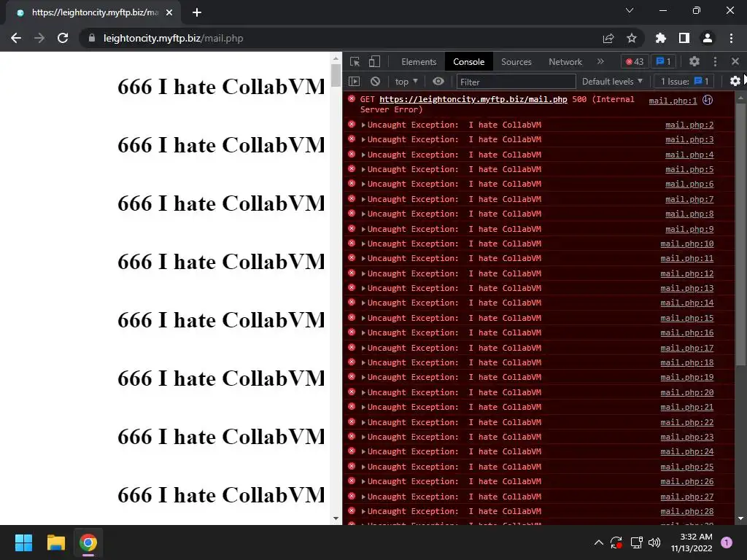Open Default levels dropdown
The width and height of the screenshot is (747, 560).
coord(612,82)
